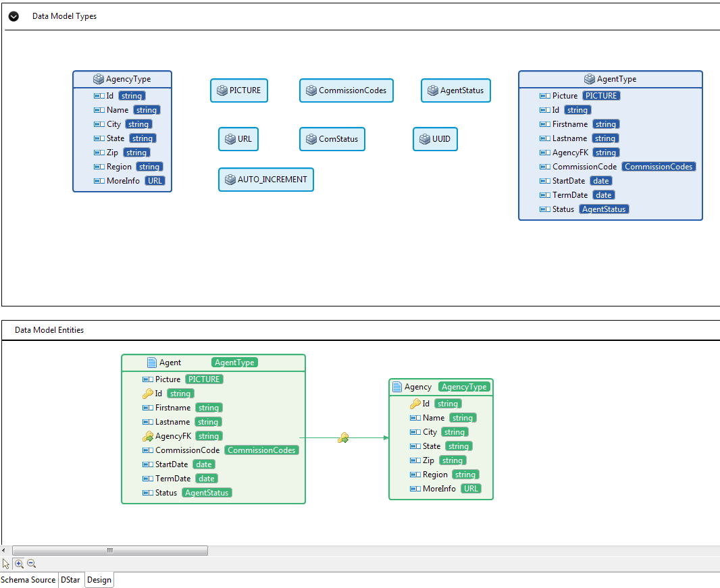Viewport: 720px width, 588px height.
Task: Open the DStar tab
Action: click(70, 580)
